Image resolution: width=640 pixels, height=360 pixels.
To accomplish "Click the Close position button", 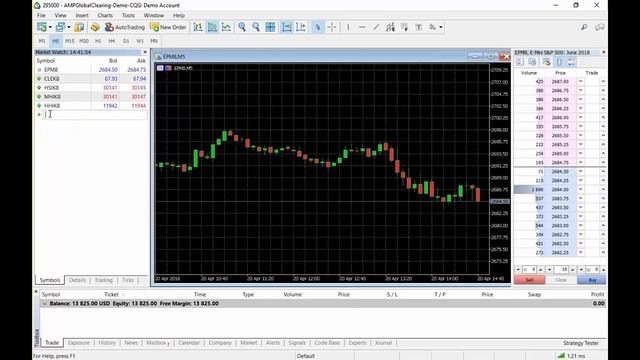I will 561,280.
